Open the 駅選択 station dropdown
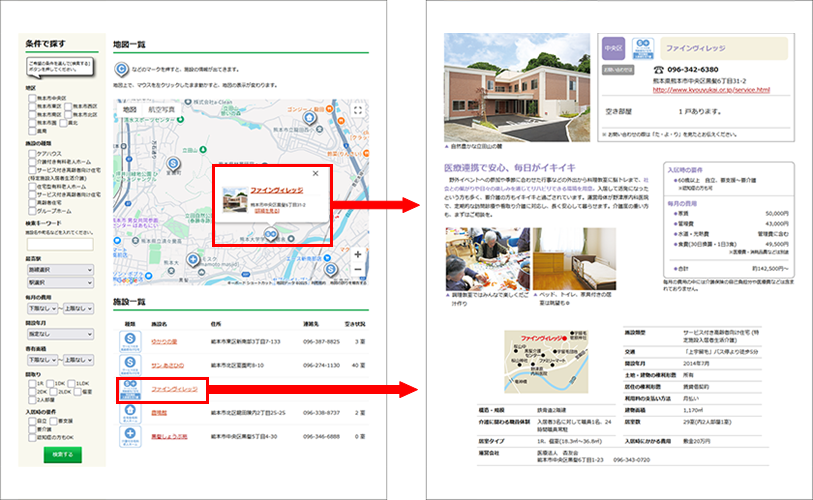Screen dimensions: 813x500 [x=59, y=283]
